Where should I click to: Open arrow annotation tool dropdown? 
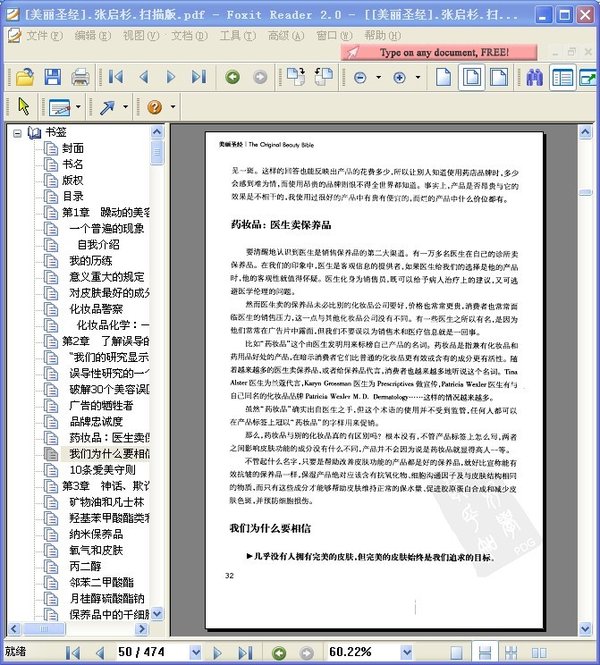tap(126, 106)
